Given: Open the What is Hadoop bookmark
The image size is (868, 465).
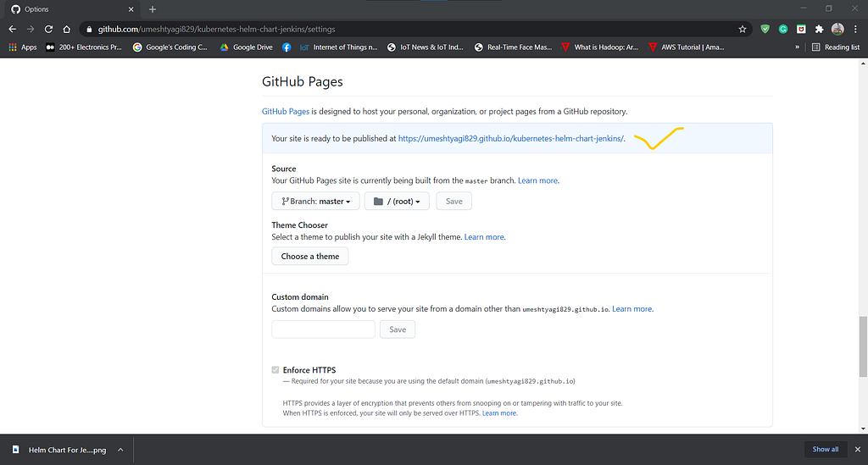Looking at the screenshot, I should tap(599, 47).
